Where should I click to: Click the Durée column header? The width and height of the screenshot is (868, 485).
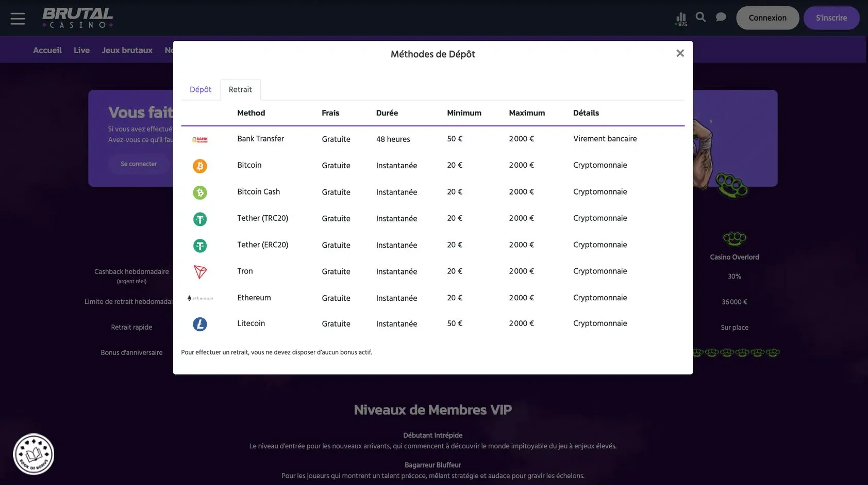click(x=387, y=112)
